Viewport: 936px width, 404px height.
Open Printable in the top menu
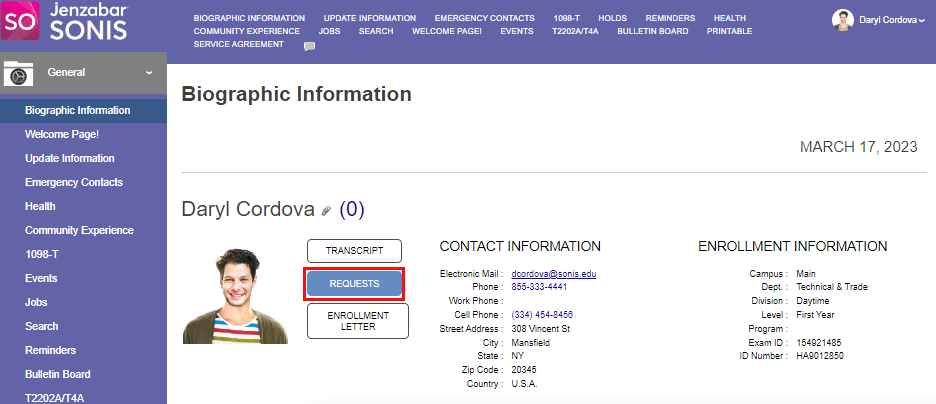pyautogui.click(x=729, y=31)
